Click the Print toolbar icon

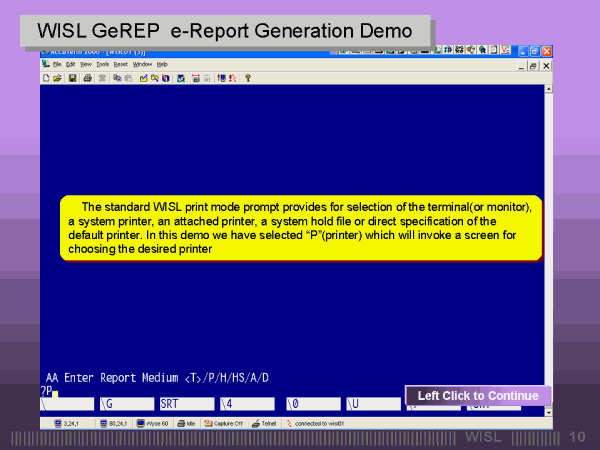(88, 77)
